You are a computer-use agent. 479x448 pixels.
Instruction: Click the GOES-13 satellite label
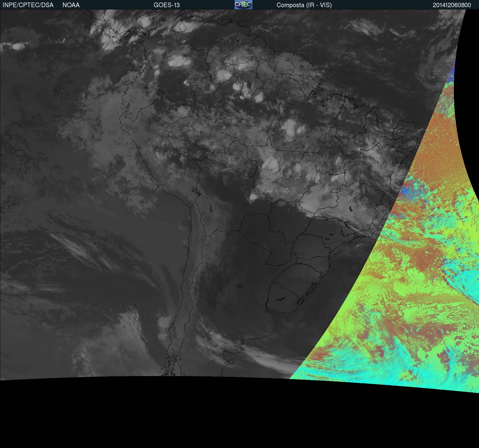pyautogui.click(x=166, y=5)
